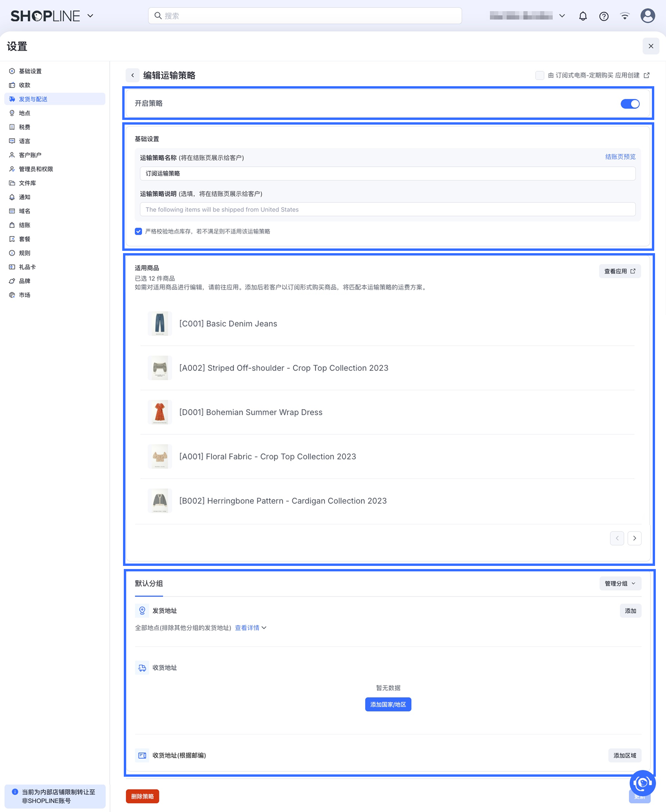Click the 文件库 folder icon in sidebar
666x812 pixels.
(12, 183)
